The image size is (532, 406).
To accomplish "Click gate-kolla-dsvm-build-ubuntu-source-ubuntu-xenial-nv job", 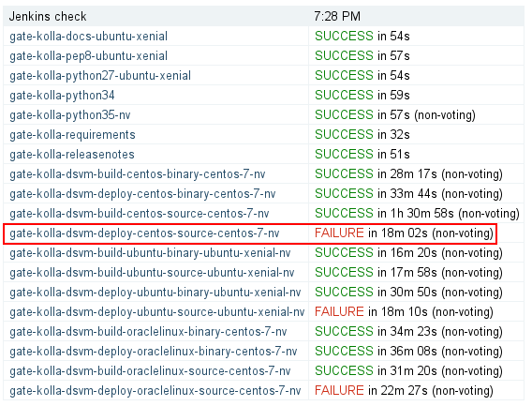I will [152, 273].
